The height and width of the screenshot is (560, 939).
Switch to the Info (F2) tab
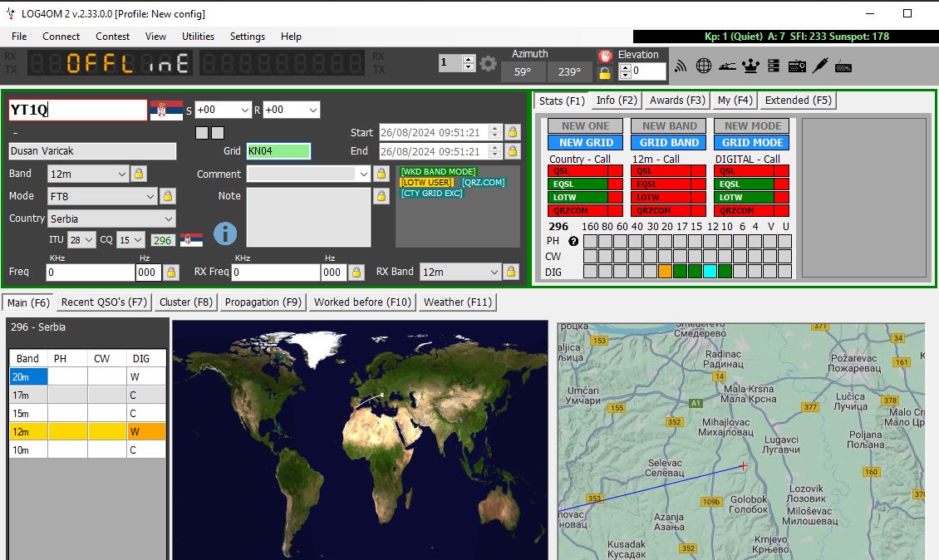(x=617, y=101)
